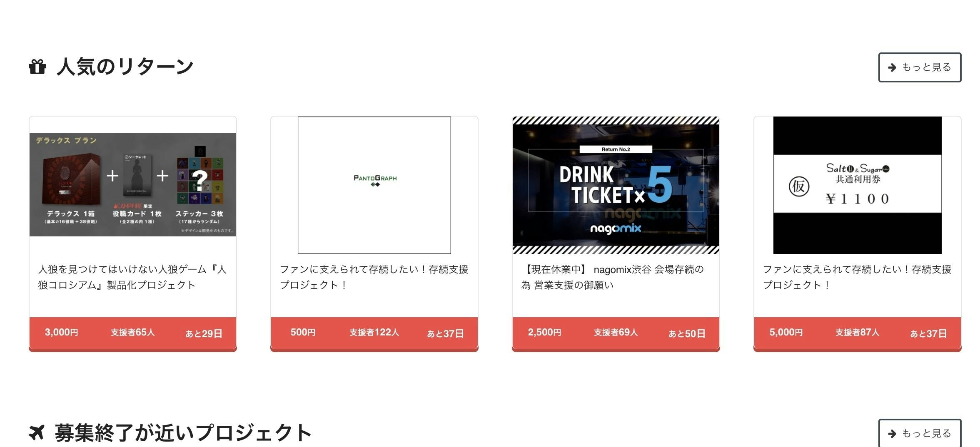The width and height of the screenshot is (980, 447).
Task: Open the DRINK TICKET x5 nagomix thumbnail
Action: pos(616,185)
